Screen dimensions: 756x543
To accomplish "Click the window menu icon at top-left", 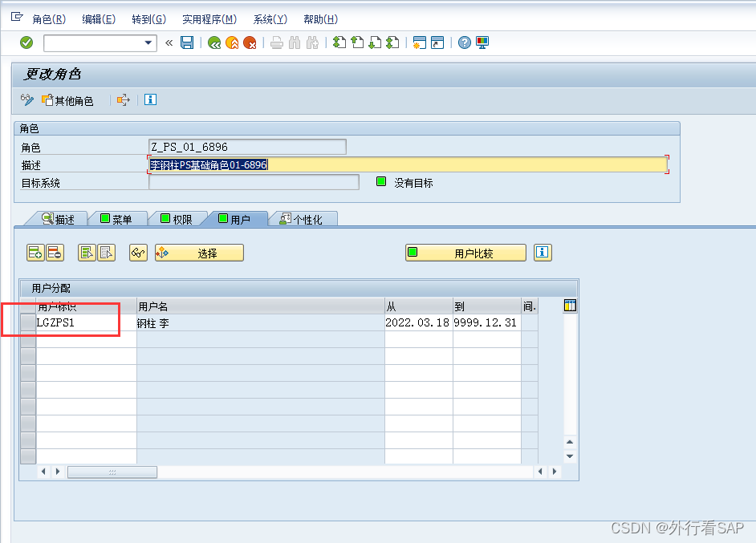I will 17,18.
